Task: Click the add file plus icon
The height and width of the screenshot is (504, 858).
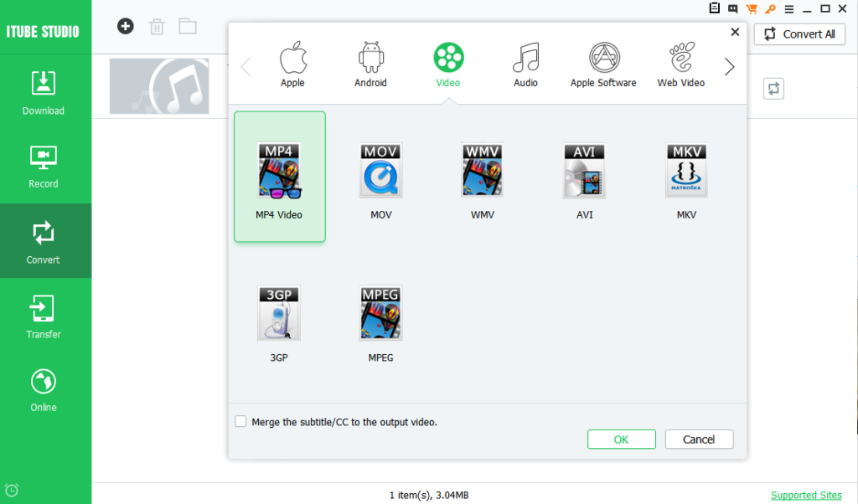Action: (x=126, y=26)
